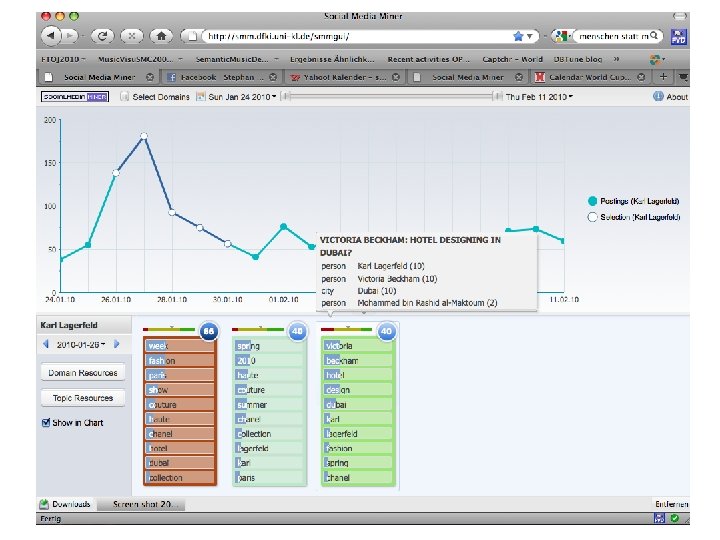
Task: Switch to the Calendar World Cup tab
Action: point(590,77)
